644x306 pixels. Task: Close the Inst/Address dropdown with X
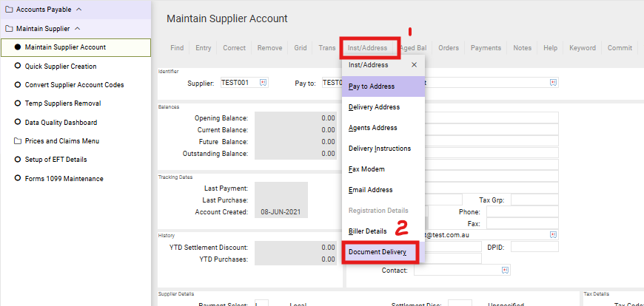click(414, 65)
